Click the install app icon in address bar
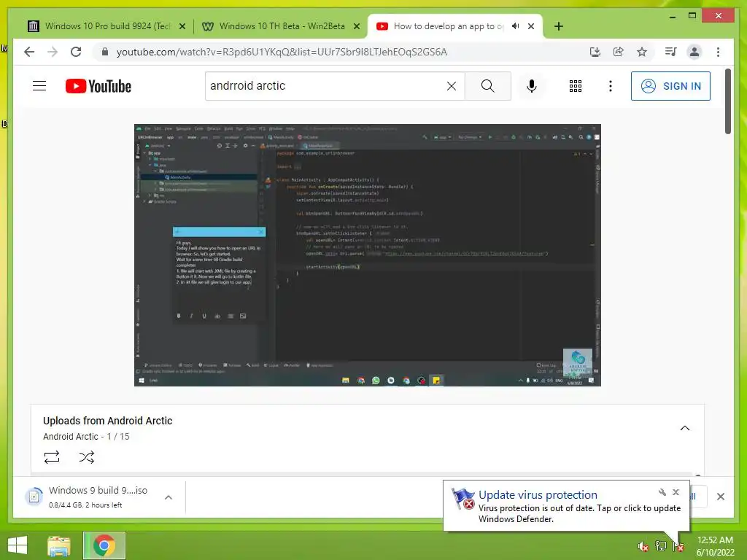 (x=595, y=52)
